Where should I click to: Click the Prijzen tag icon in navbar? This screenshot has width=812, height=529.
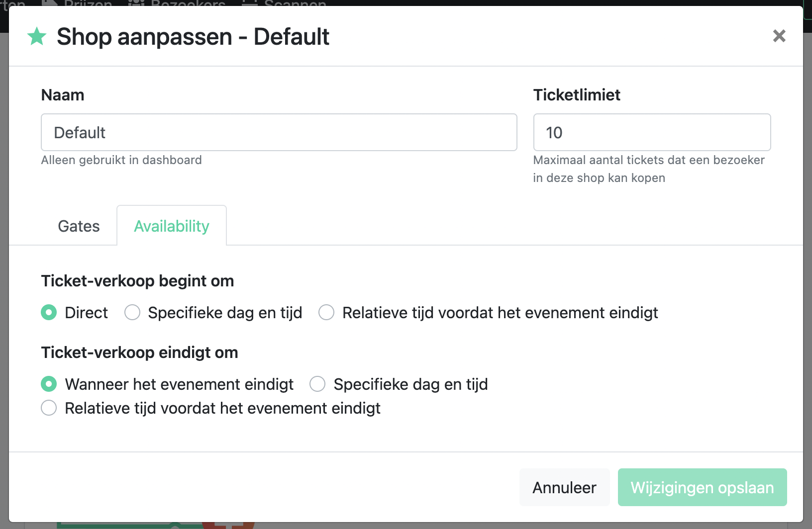click(50, 3)
